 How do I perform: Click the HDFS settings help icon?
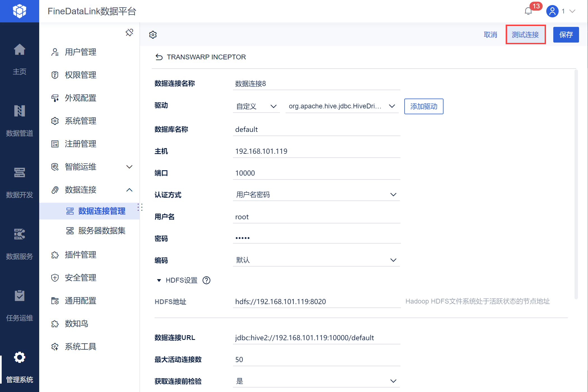[206, 280]
